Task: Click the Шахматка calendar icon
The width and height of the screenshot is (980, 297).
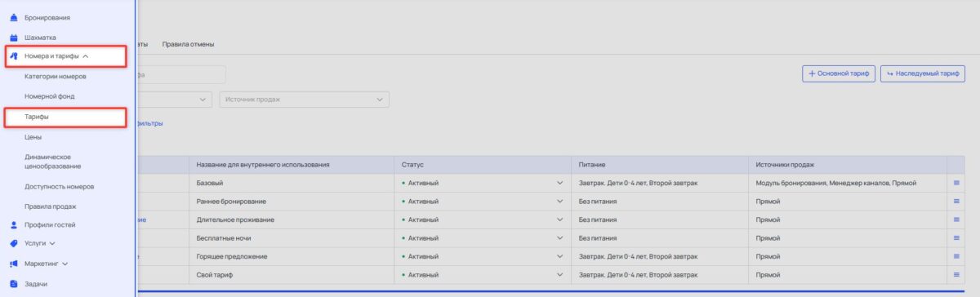Action: pyautogui.click(x=14, y=38)
